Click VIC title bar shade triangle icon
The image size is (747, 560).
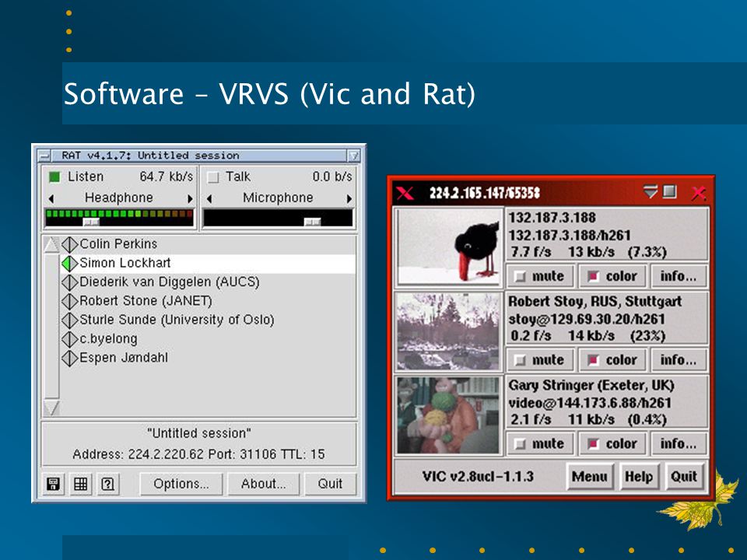tap(651, 191)
